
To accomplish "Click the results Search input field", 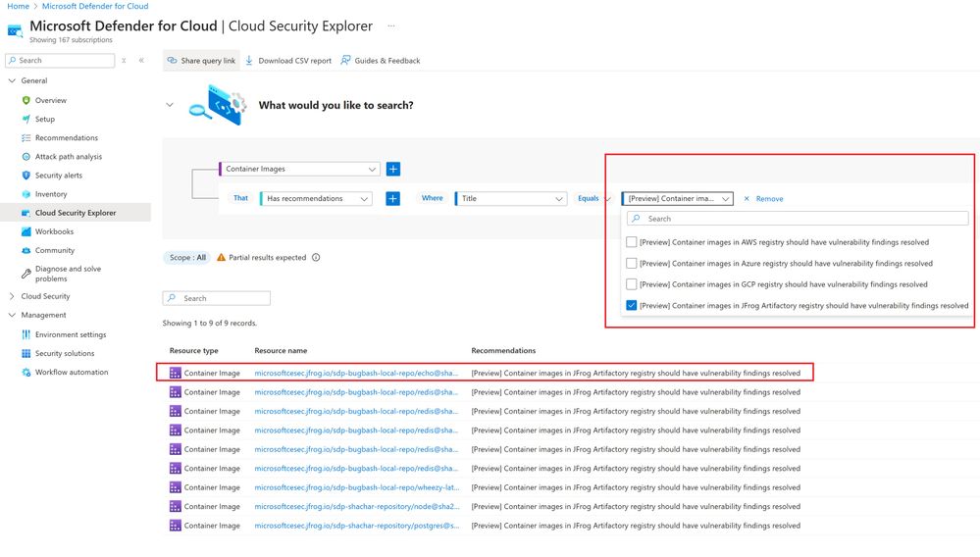I will [x=216, y=298].
